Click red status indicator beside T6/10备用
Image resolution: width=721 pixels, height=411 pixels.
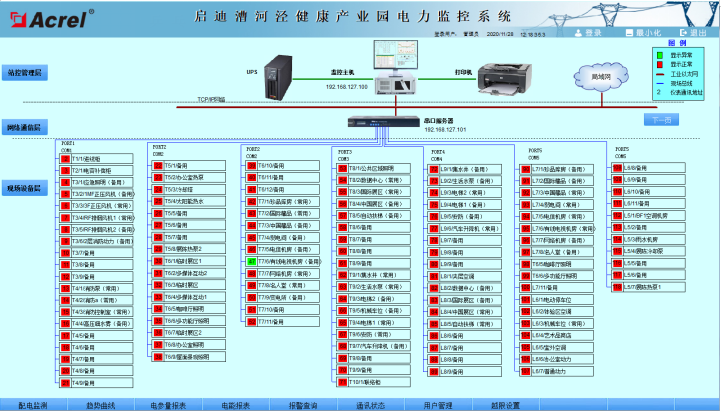click(x=250, y=166)
